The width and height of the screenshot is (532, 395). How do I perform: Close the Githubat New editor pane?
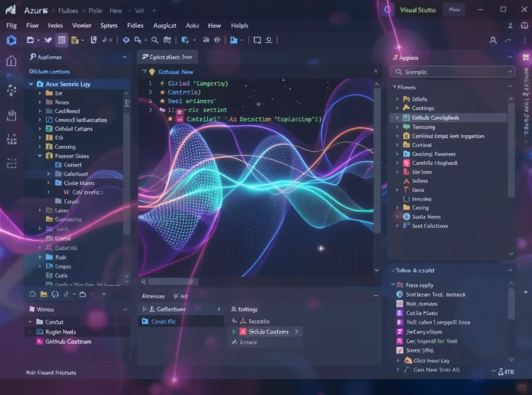(x=376, y=71)
